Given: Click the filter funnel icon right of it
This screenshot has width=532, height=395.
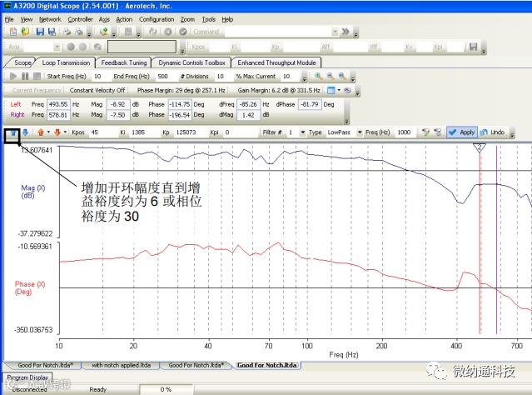Looking at the screenshot, I should [438, 132].
